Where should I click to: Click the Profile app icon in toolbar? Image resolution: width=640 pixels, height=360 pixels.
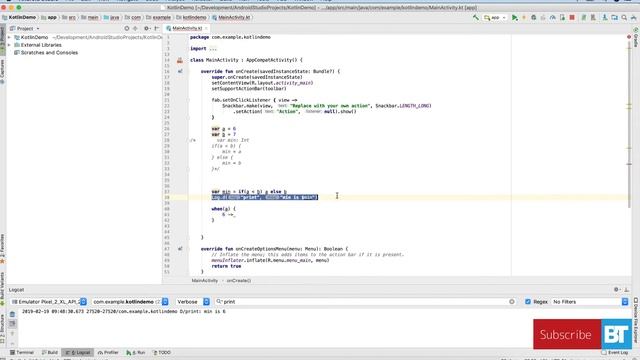point(553,18)
